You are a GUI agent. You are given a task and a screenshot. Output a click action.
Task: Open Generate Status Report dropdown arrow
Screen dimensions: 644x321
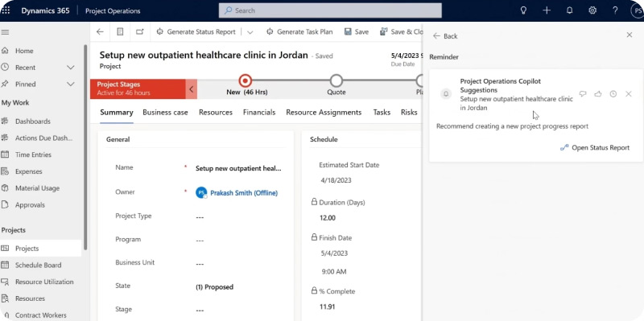tap(250, 32)
